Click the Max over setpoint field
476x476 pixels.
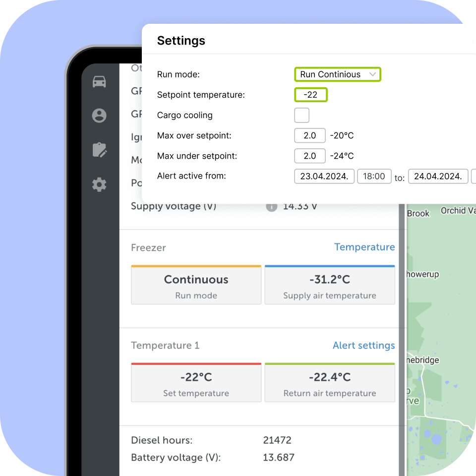coord(310,135)
